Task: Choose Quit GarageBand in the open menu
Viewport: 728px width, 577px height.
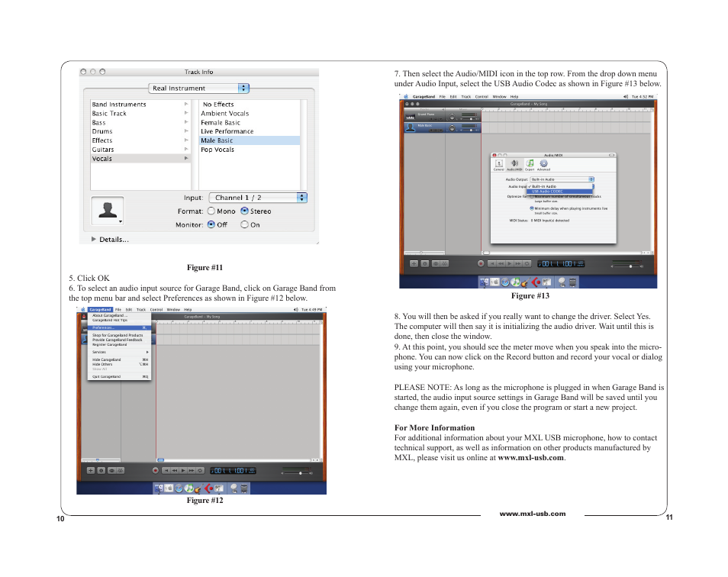Action: tap(119, 376)
